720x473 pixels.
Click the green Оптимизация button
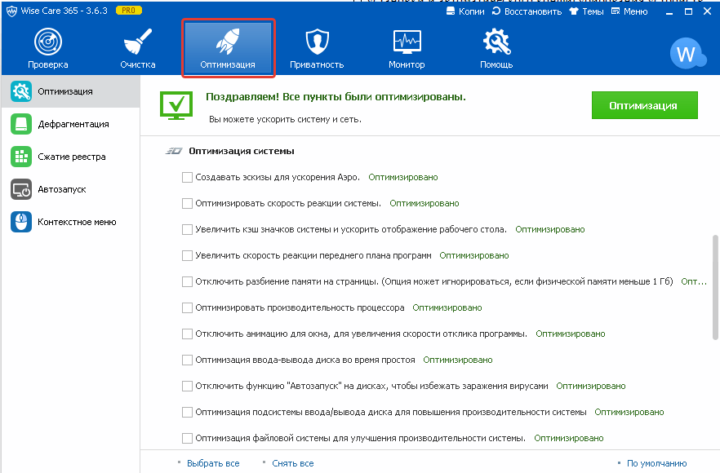point(644,105)
